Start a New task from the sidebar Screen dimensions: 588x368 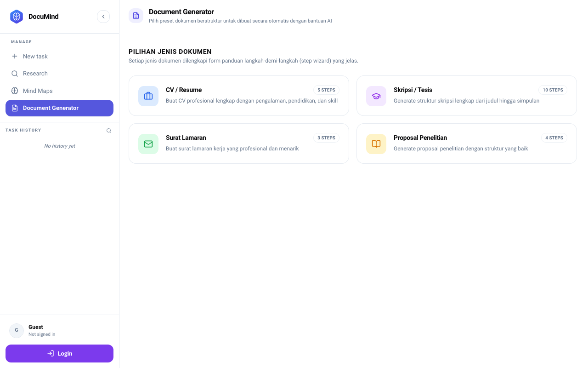coord(59,56)
